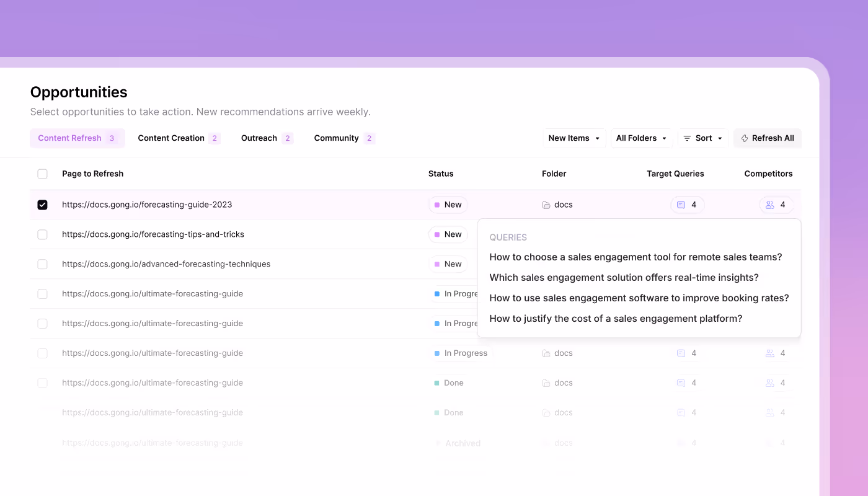
Task: Click the filter lines icon beside Sort
Action: click(687, 138)
